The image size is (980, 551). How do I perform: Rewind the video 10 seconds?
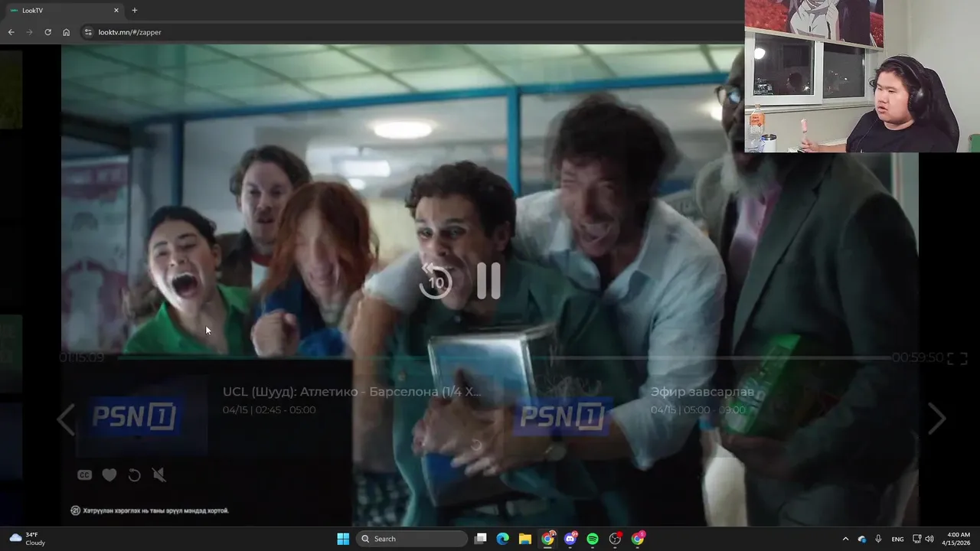point(436,280)
